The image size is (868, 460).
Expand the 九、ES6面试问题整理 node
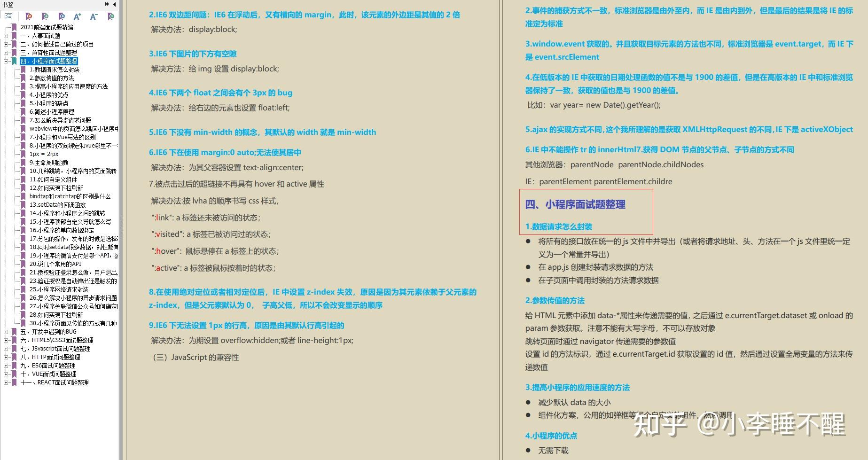pyautogui.click(x=6, y=366)
